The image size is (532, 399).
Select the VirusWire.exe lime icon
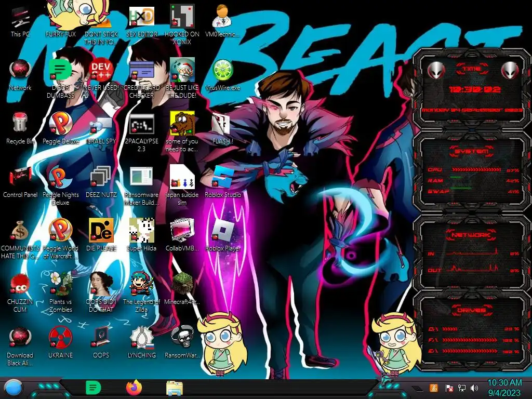[x=222, y=75]
